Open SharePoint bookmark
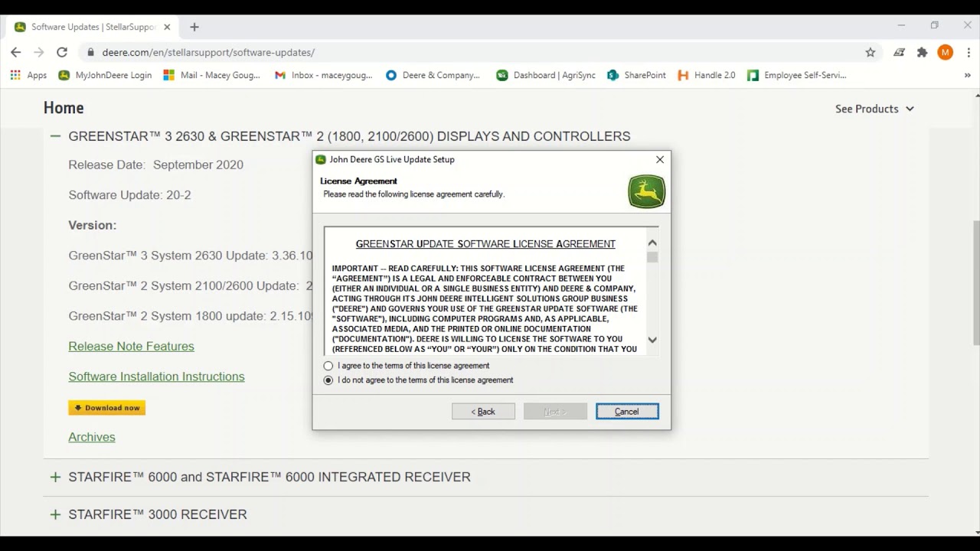The height and width of the screenshot is (551, 980). [x=636, y=75]
